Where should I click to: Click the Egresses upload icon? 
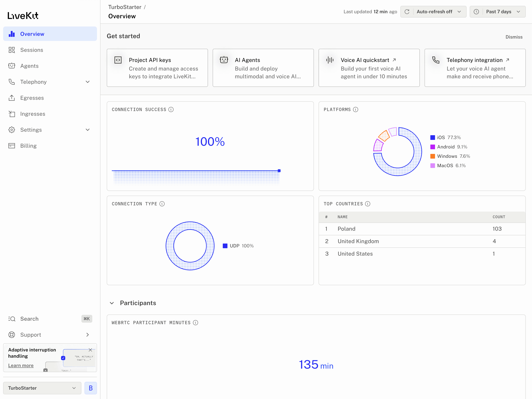(12, 98)
